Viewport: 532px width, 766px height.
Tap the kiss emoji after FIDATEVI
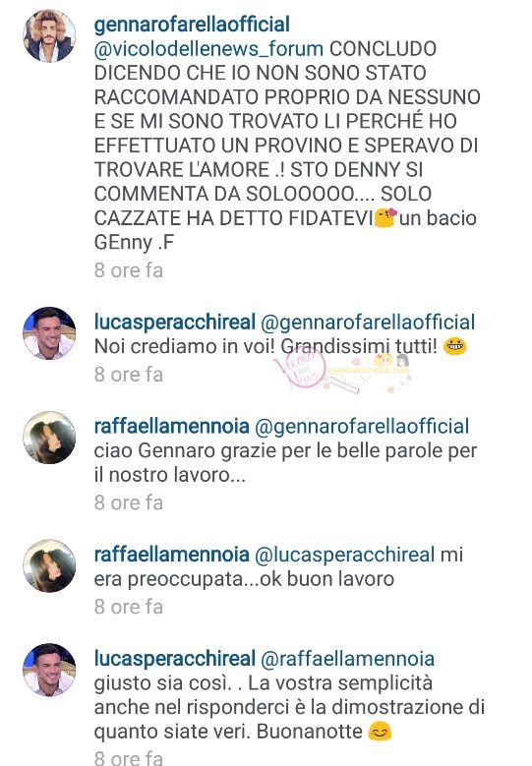385,218
